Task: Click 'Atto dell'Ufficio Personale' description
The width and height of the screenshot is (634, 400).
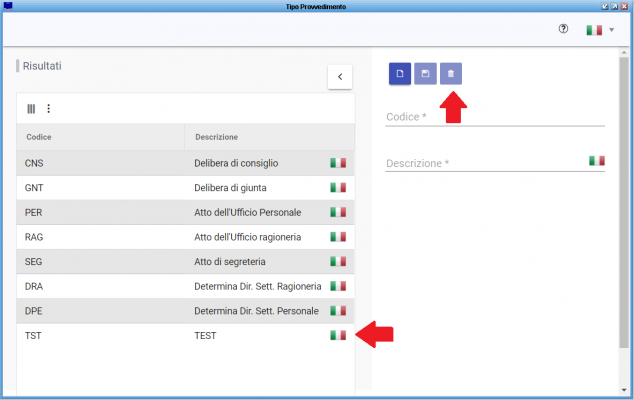Action: 247,212
